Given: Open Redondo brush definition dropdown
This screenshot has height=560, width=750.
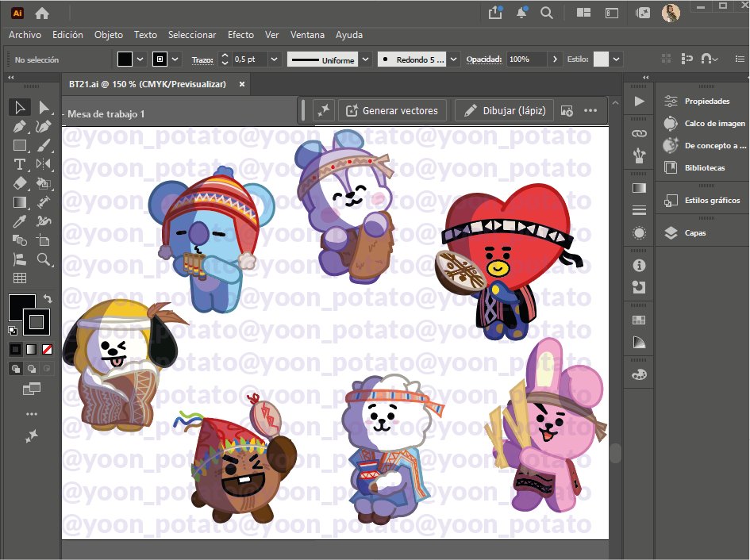Looking at the screenshot, I should point(453,59).
